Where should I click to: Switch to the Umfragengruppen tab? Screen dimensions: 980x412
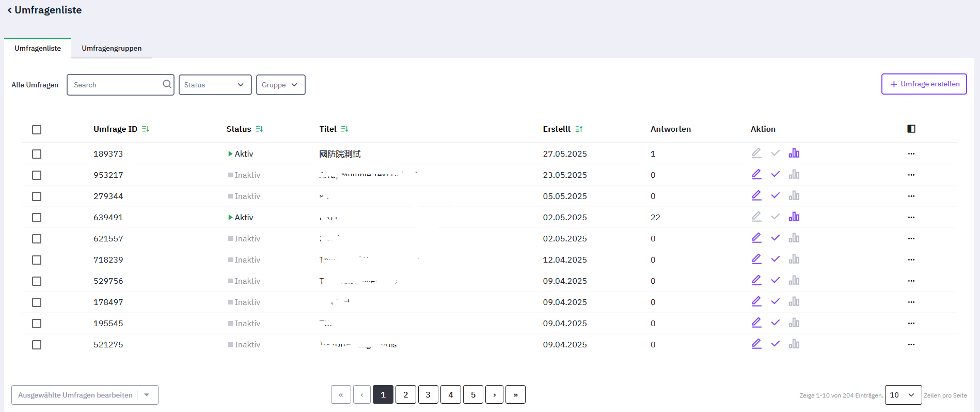pyautogui.click(x=112, y=48)
